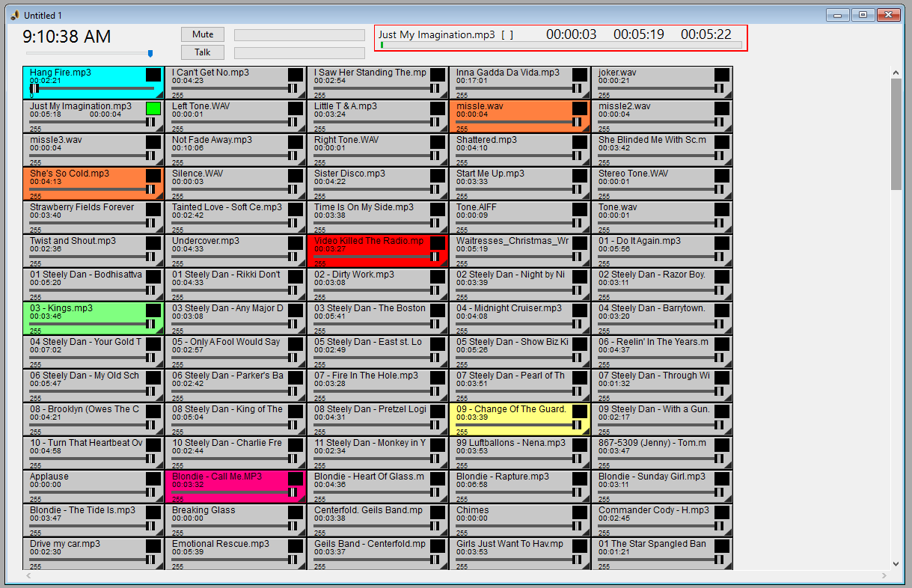Click the playback progress bar for Just My Imagination
This screenshot has width=912, height=588.
click(561, 45)
